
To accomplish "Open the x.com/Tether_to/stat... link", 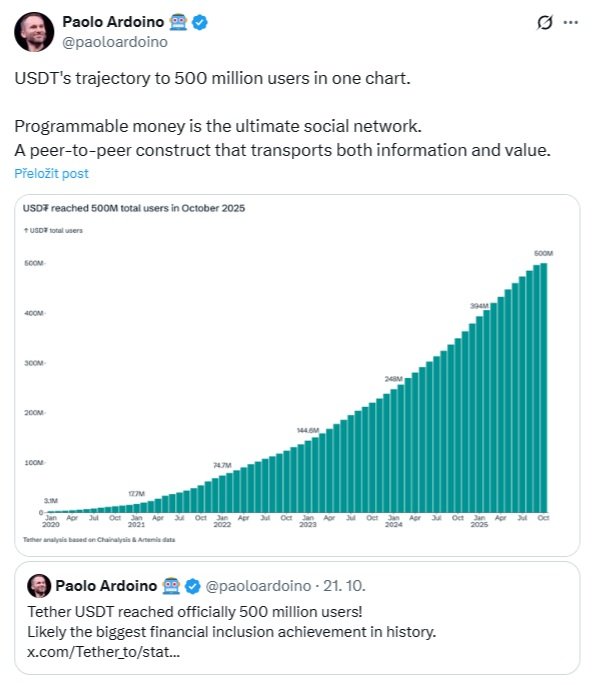I will click(104, 652).
